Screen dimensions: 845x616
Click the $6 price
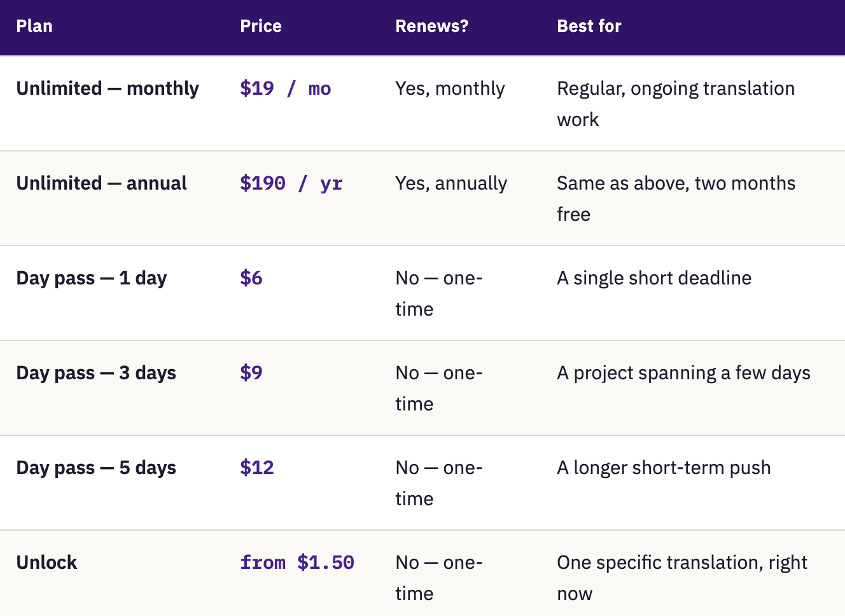tap(251, 278)
